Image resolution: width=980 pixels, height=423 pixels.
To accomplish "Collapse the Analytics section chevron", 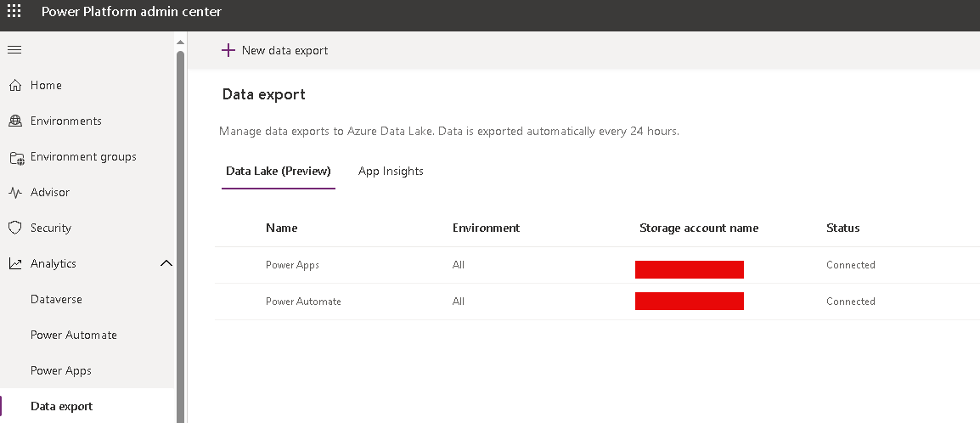I will 166,263.
